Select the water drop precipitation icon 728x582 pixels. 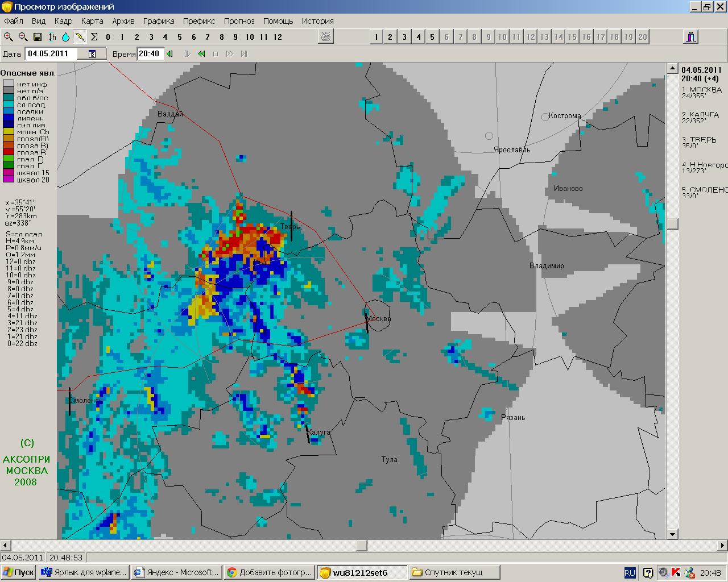pos(66,37)
